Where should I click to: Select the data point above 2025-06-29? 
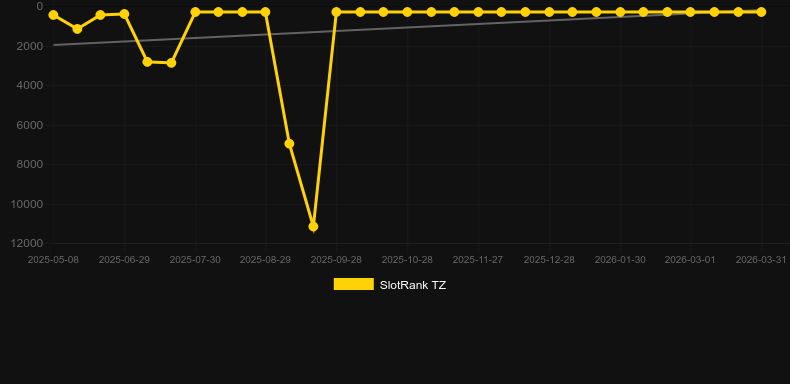point(124,14)
